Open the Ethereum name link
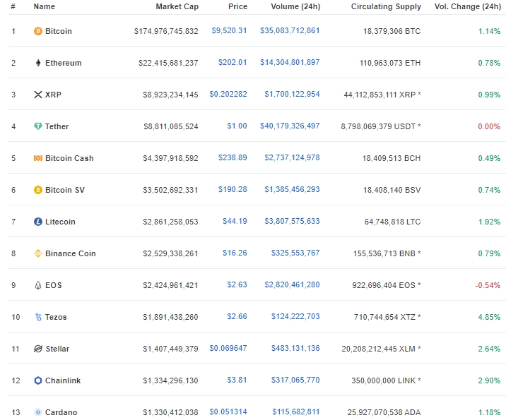This screenshot has height=420, width=506. (64, 63)
